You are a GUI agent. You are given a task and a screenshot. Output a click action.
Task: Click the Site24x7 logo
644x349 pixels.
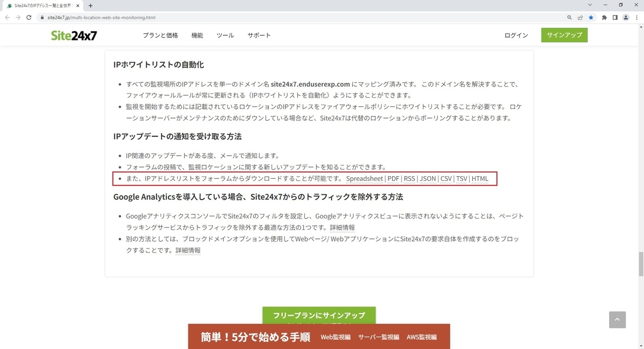[74, 35]
